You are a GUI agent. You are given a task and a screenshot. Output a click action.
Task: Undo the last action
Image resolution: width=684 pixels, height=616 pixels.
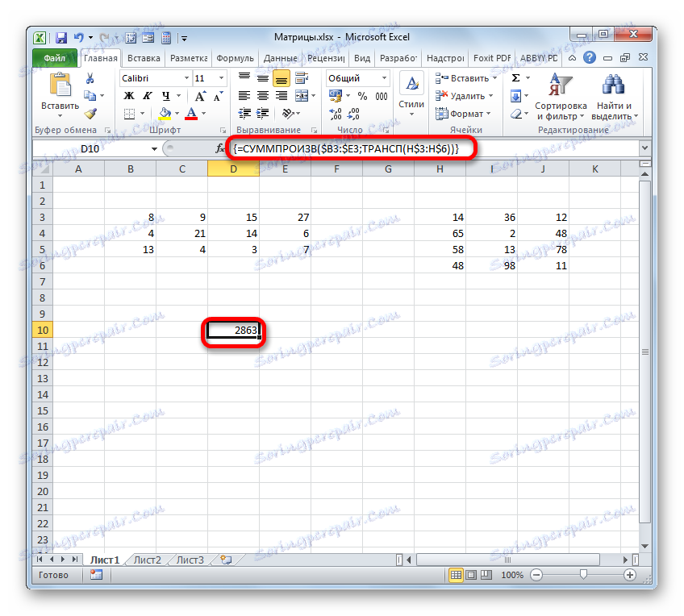click(x=78, y=38)
